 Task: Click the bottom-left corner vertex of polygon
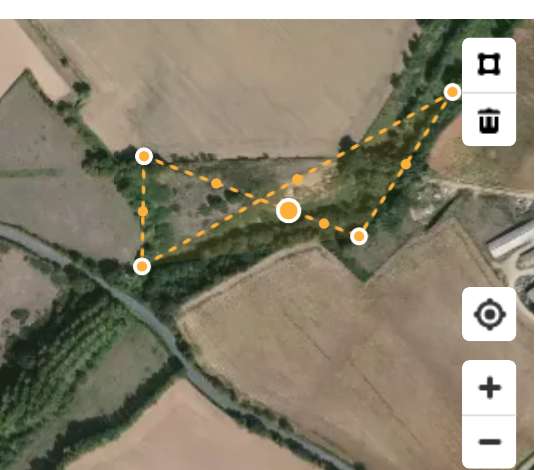pyautogui.click(x=142, y=266)
